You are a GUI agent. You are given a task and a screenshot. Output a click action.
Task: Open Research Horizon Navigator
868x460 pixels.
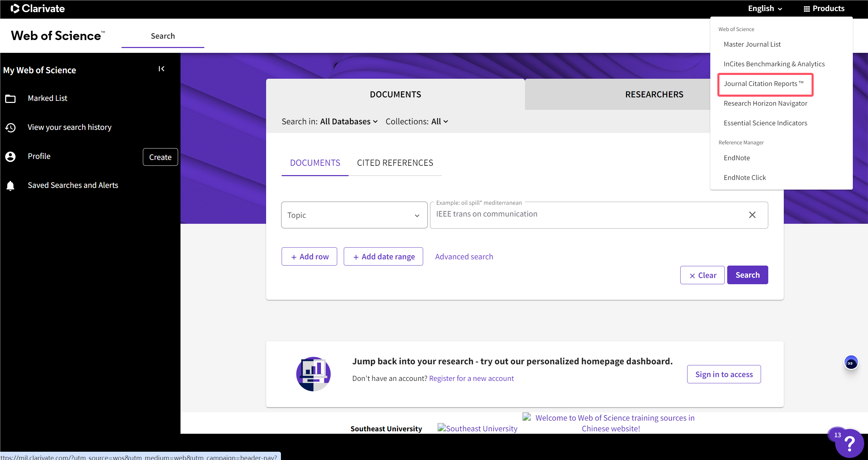tap(765, 103)
